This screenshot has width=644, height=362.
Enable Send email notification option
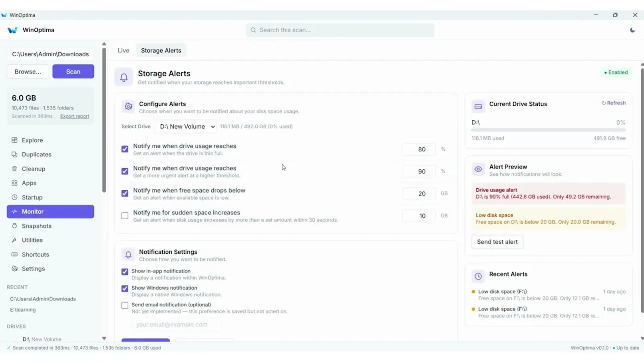[125, 305]
